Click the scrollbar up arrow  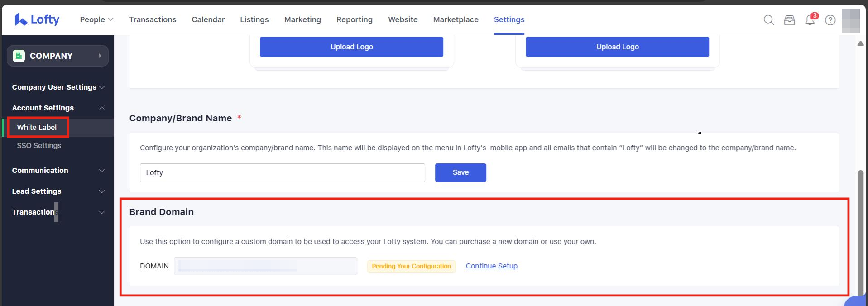[x=860, y=43]
